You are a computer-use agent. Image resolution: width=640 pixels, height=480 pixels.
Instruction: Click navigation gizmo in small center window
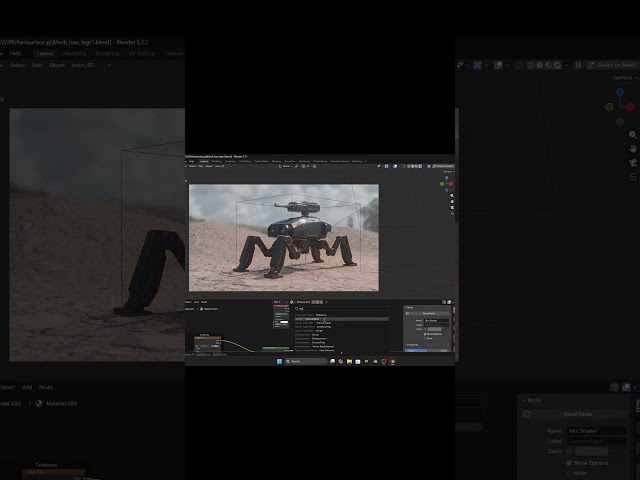pyautogui.click(x=447, y=184)
